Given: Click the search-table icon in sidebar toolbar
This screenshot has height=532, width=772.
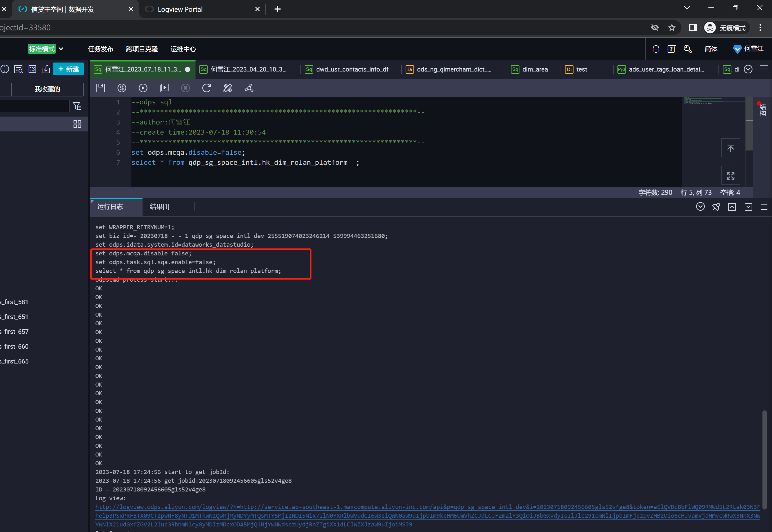Looking at the screenshot, I should (x=19, y=69).
